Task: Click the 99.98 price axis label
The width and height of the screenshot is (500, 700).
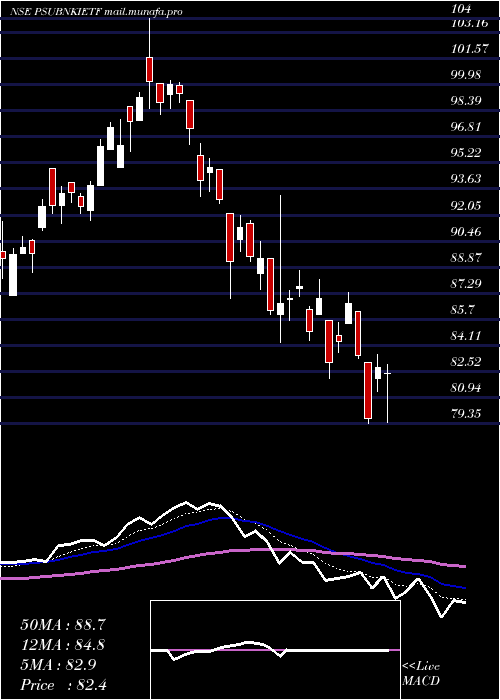Action: point(466,75)
